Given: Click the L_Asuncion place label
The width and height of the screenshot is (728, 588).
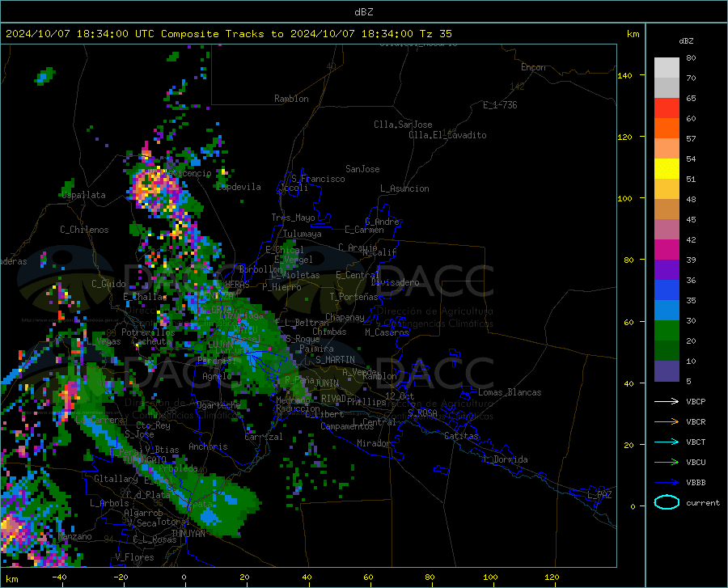Looking at the screenshot, I should (404, 188).
